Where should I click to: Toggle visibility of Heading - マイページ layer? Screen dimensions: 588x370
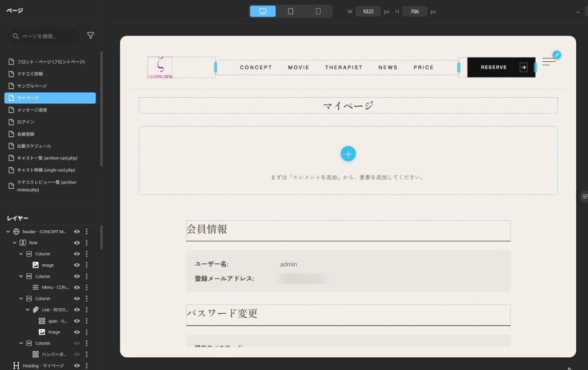[x=77, y=366]
